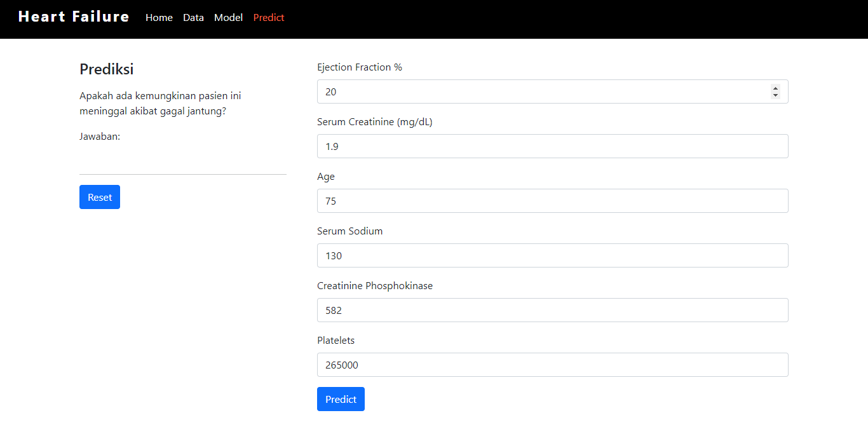Image resolution: width=868 pixels, height=427 pixels.
Task: Open the Model page
Action: coord(228,18)
